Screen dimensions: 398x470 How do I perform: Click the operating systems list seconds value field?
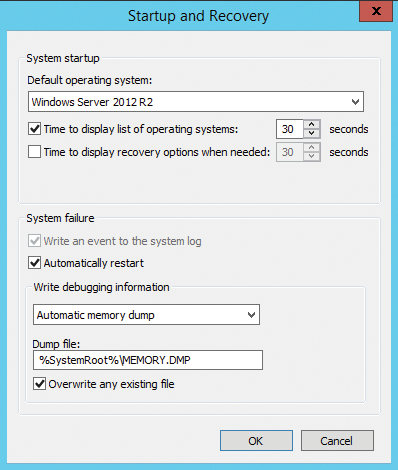(x=290, y=129)
